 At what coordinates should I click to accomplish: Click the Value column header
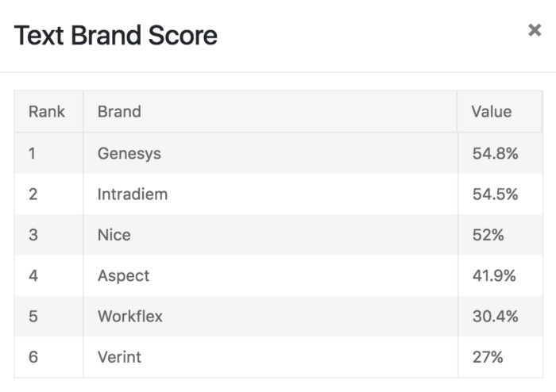tap(492, 112)
